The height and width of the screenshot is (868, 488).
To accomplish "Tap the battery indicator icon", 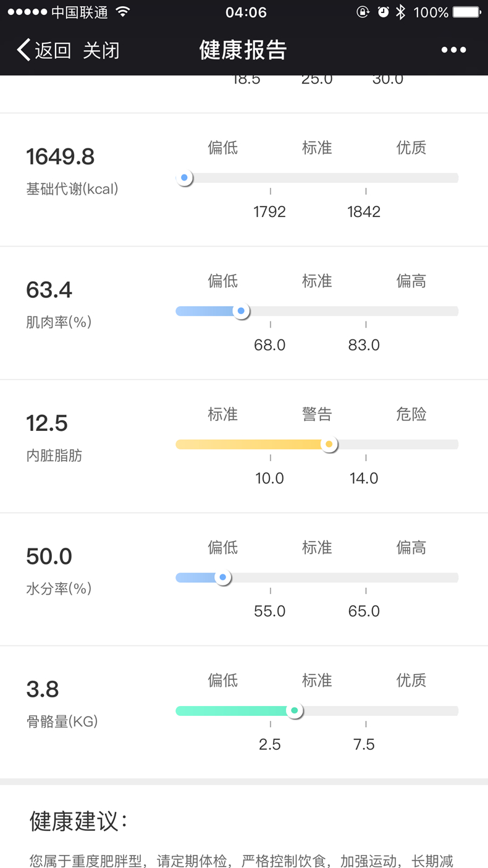I will [x=466, y=12].
